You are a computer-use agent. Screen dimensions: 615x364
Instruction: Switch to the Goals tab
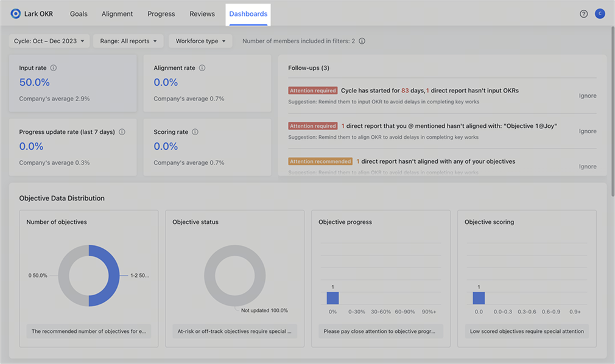pyautogui.click(x=79, y=13)
